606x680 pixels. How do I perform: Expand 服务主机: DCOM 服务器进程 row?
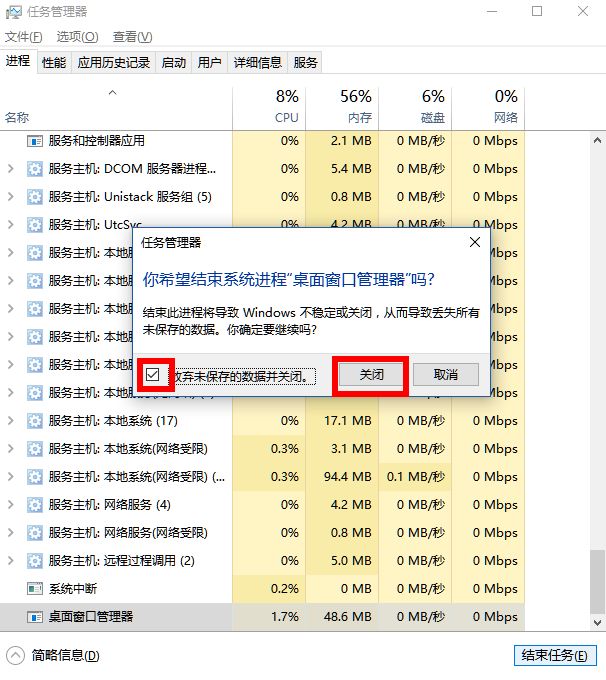pyautogui.click(x=11, y=169)
